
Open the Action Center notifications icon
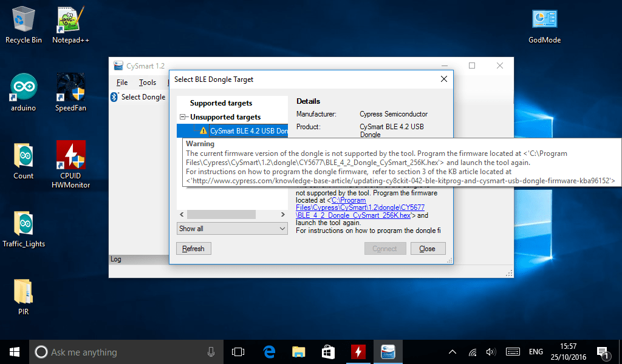pyautogui.click(x=603, y=352)
